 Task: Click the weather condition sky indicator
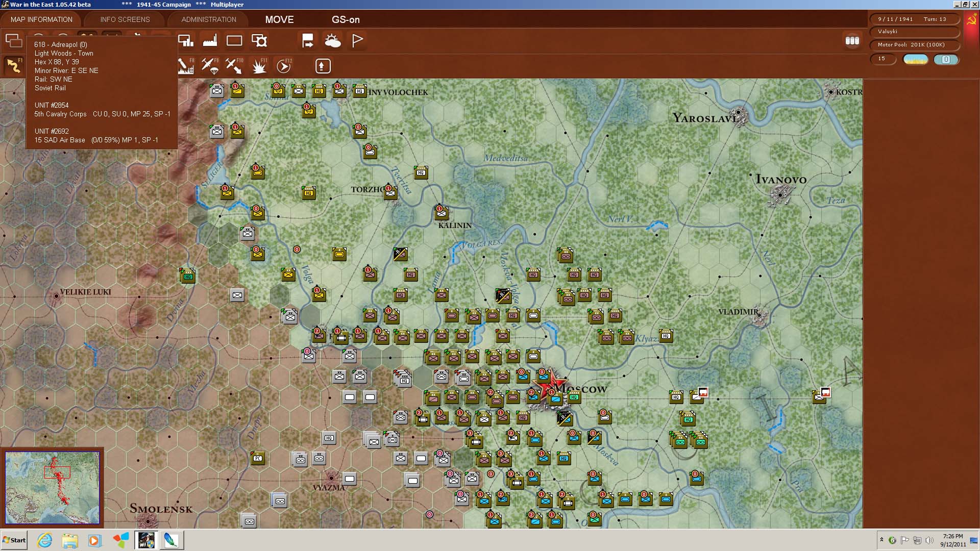(x=915, y=59)
